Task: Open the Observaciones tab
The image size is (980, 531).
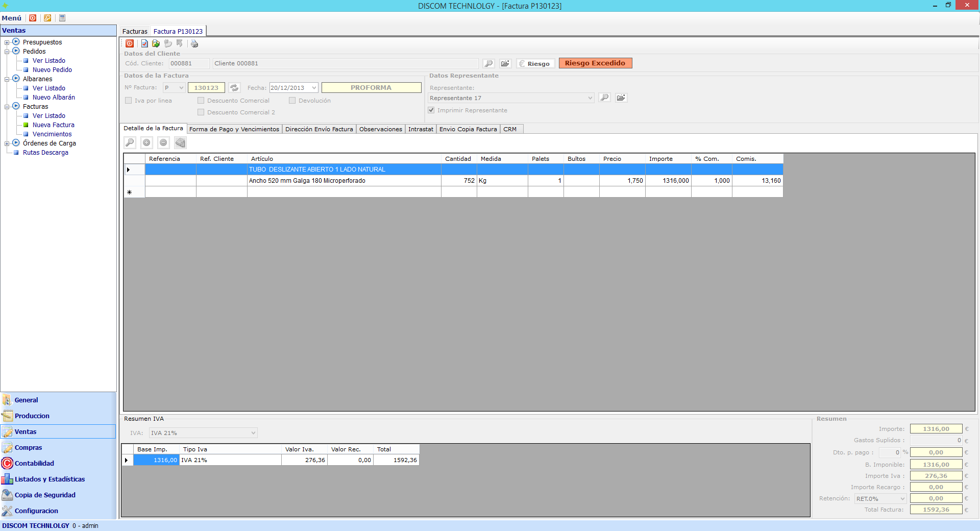Action: (380, 129)
